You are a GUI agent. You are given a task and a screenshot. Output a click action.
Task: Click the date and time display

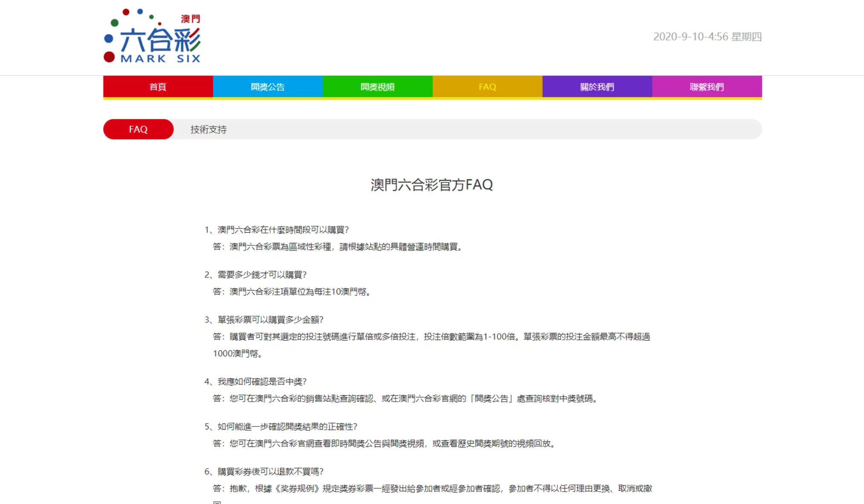(707, 37)
